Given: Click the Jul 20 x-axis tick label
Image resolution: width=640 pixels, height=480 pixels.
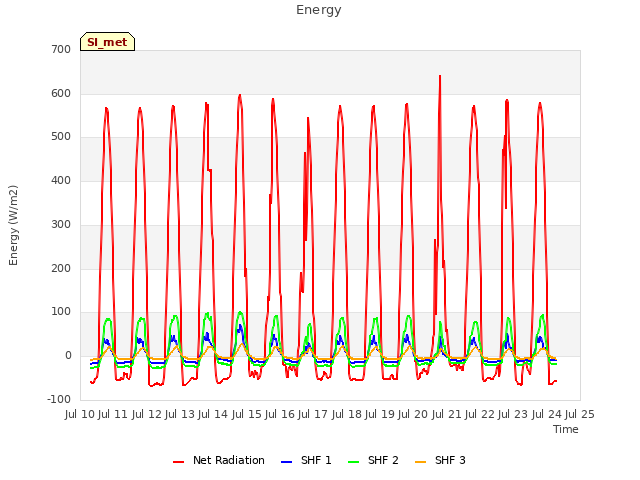Looking at the screenshot, I should (413, 415).
